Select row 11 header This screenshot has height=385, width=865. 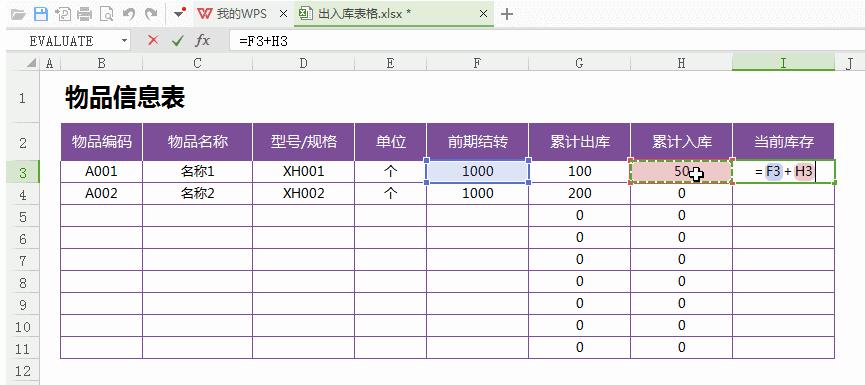23,349
